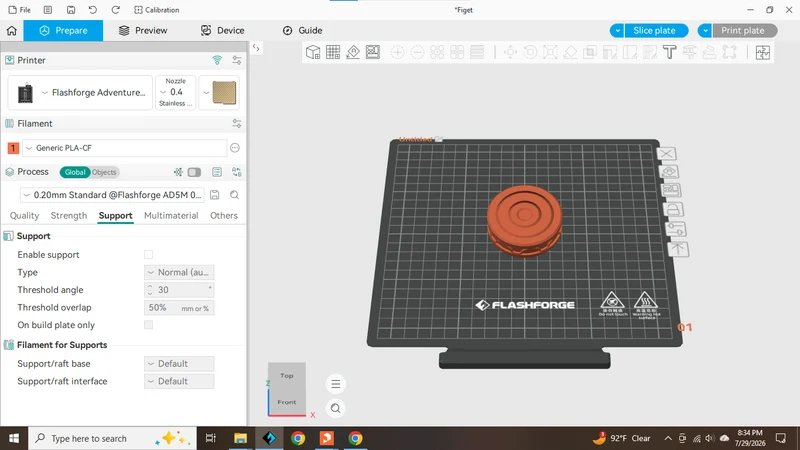
Task: Switch process scope to Global
Action: [75, 172]
